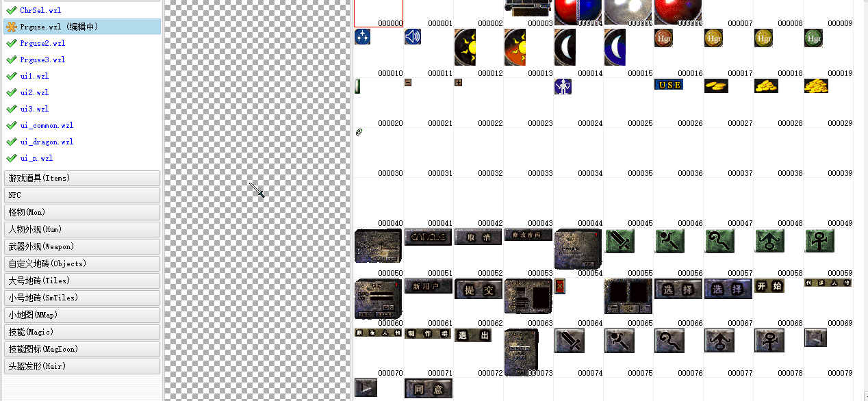Expand the 游戏道具(Items) category
The height and width of the screenshot is (401, 868).
pos(82,178)
